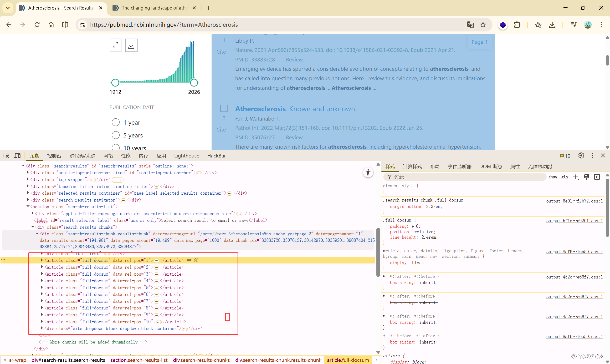Expand the article data-rel-pos="2" node
Image resolution: width=610 pixels, height=364 pixels.
[42, 267]
